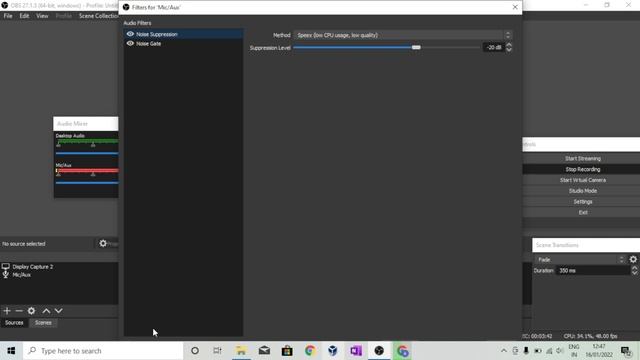Open the Method dropdown showing Speex
640x360 pixels.
tap(402, 35)
